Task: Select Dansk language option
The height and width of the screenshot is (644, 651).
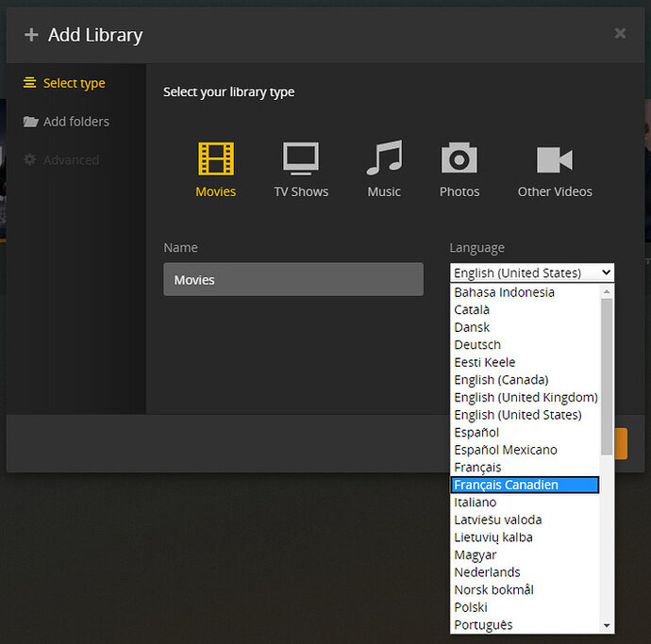Action: pyautogui.click(x=525, y=327)
